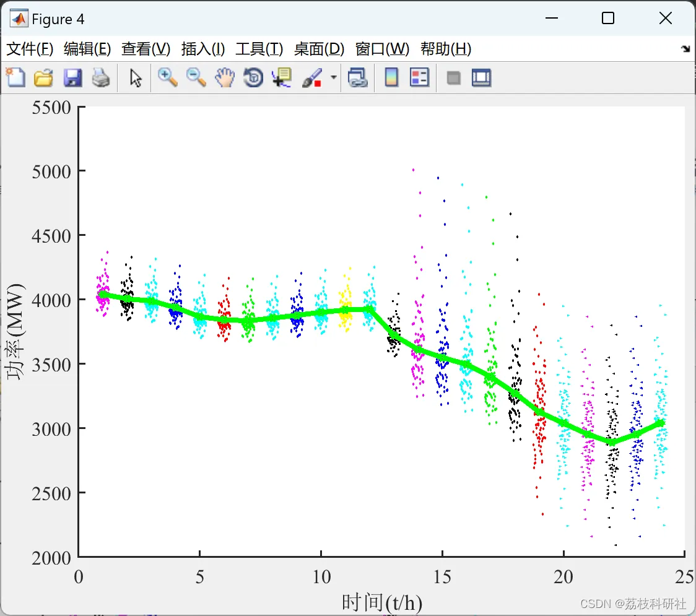Click the x-axis tick label 10
The image size is (696, 616).
click(x=321, y=577)
